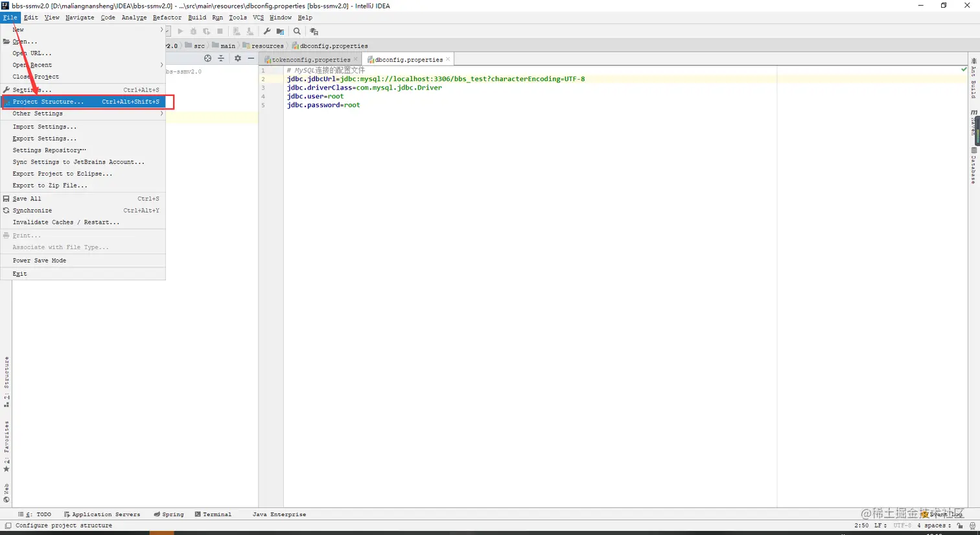
Task: Open the Ant Build side panel
Action: point(974,78)
